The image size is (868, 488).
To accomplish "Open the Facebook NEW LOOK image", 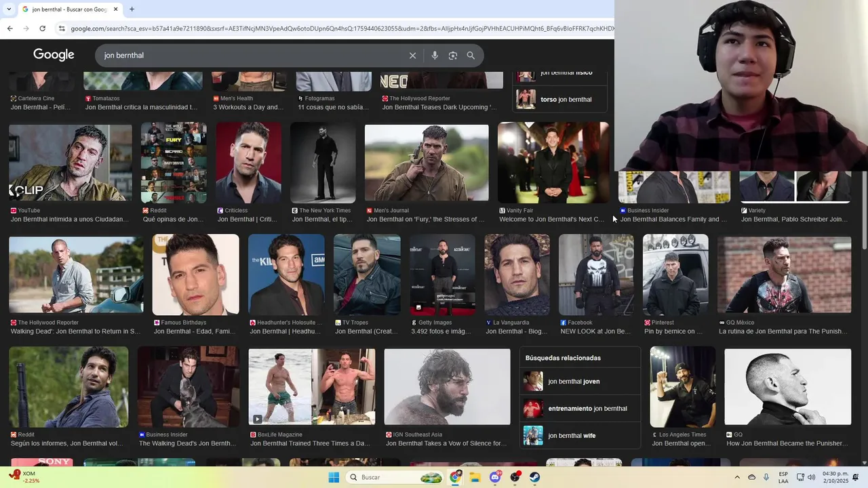I will [596, 274].
